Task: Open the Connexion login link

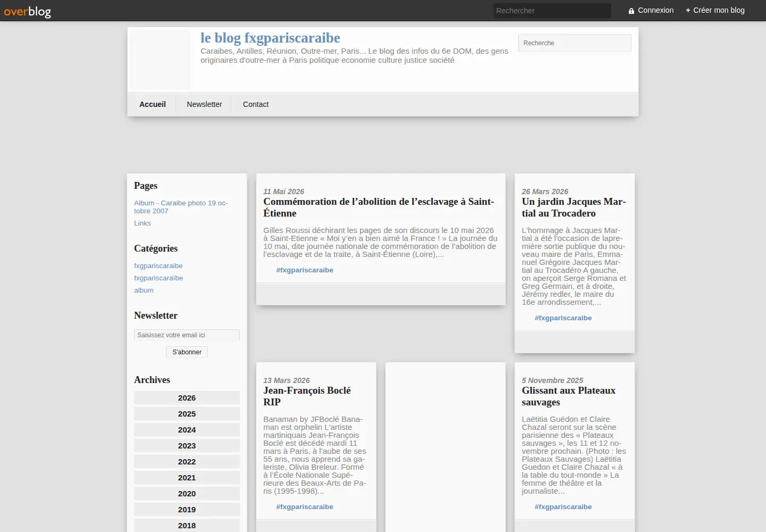Action: point(655,10)
